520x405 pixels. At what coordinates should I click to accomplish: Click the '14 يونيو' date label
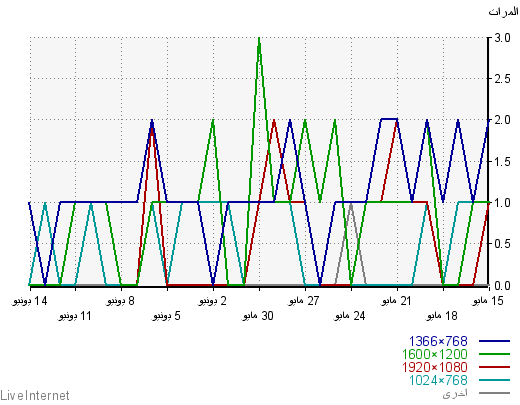(30, 301)
